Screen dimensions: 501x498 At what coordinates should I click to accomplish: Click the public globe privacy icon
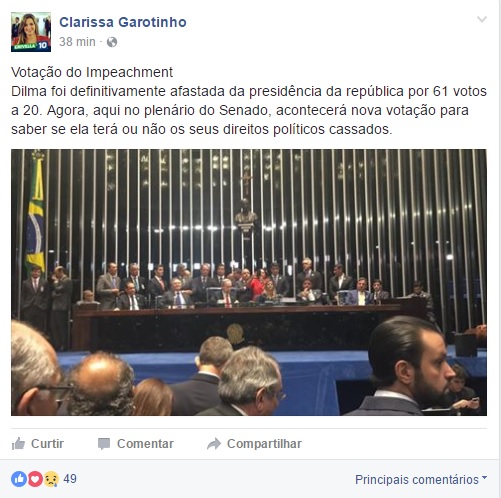click(112, 42)
